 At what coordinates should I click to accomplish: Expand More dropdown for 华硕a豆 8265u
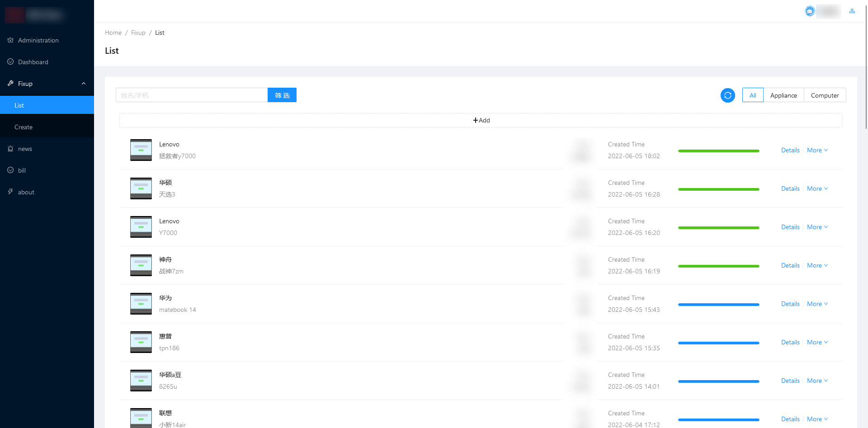pyautogui.click(x=817, y=381)
